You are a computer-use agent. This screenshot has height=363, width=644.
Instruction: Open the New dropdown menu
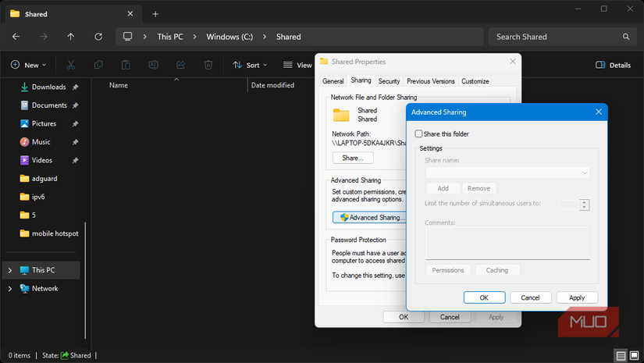[28, 65]
